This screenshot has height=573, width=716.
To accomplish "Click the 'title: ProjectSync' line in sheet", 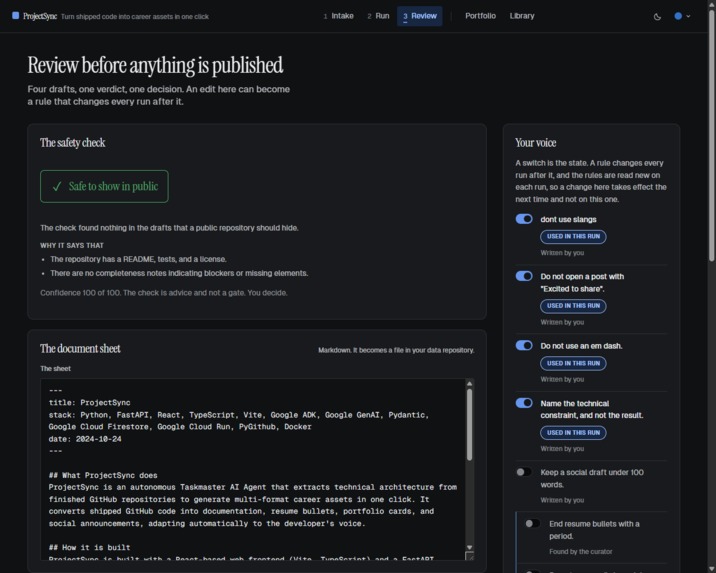I will (90, 403).
